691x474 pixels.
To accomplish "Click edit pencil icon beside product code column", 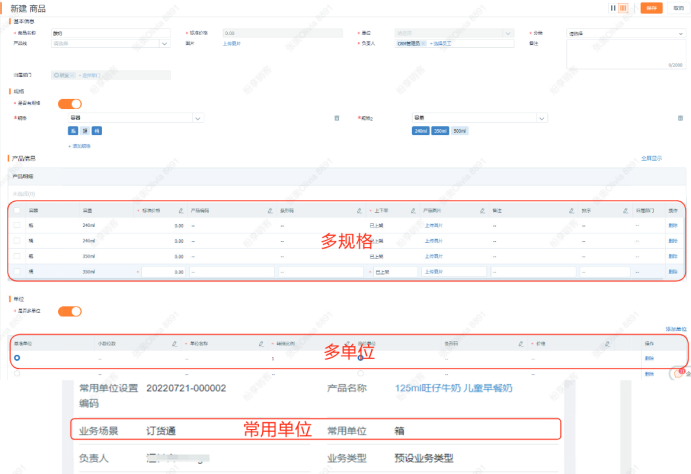I will pyautogui.click(x=270, y=211).
